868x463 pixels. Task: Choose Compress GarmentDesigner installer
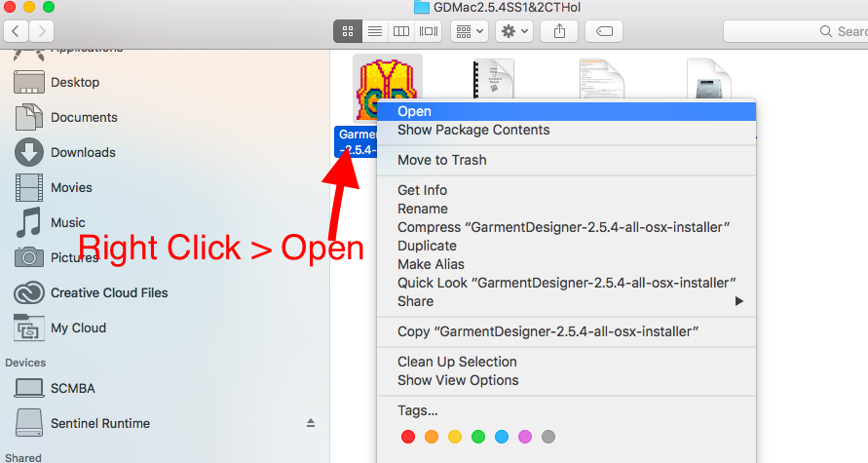point(566,227)
